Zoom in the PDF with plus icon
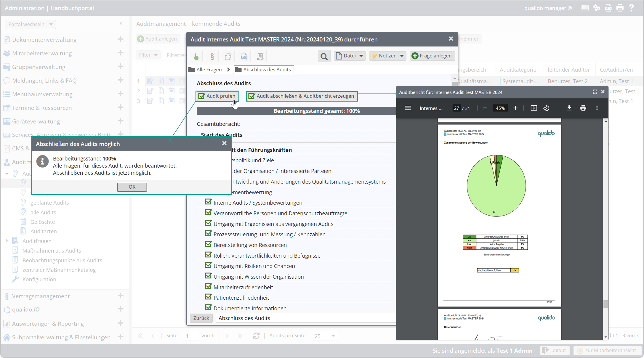Viewport: 644px width, 358px height. [x=515, y=108]
